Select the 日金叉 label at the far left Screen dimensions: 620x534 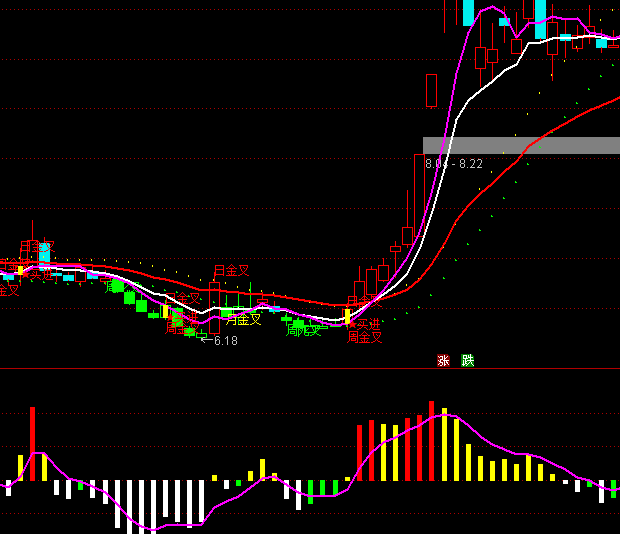(x=36, y=246)
